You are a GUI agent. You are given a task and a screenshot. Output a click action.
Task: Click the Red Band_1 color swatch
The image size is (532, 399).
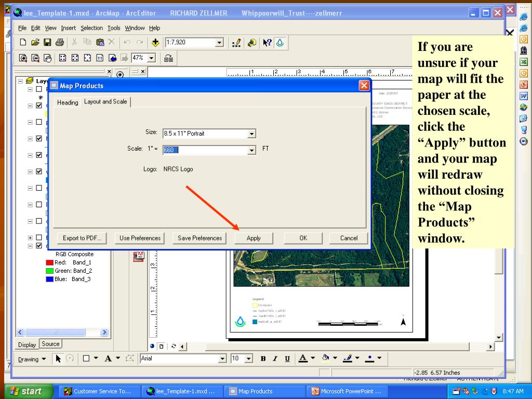click(49, 262)
